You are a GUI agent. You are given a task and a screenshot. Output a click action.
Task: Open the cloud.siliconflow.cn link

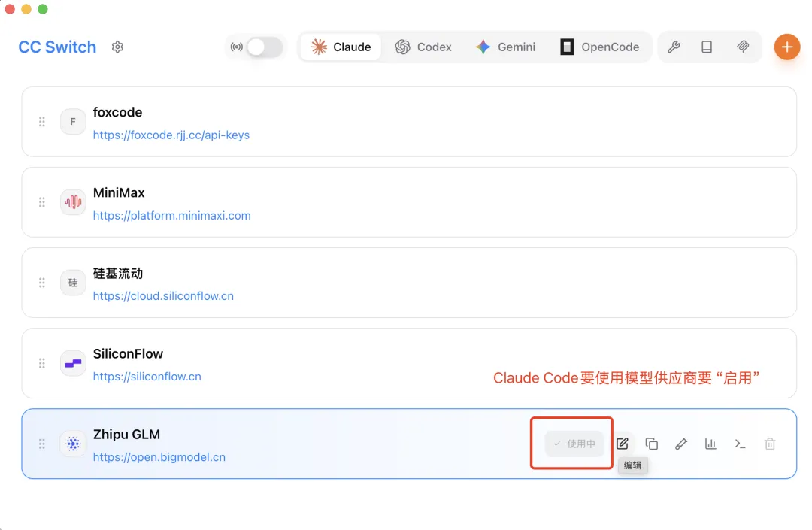(163, 296)
